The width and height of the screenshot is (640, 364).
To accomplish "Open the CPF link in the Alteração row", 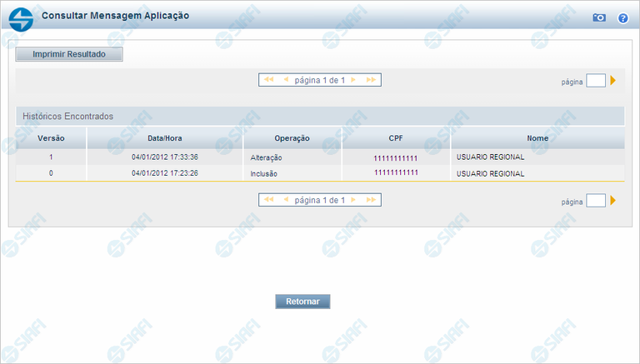I will point(396,157).
